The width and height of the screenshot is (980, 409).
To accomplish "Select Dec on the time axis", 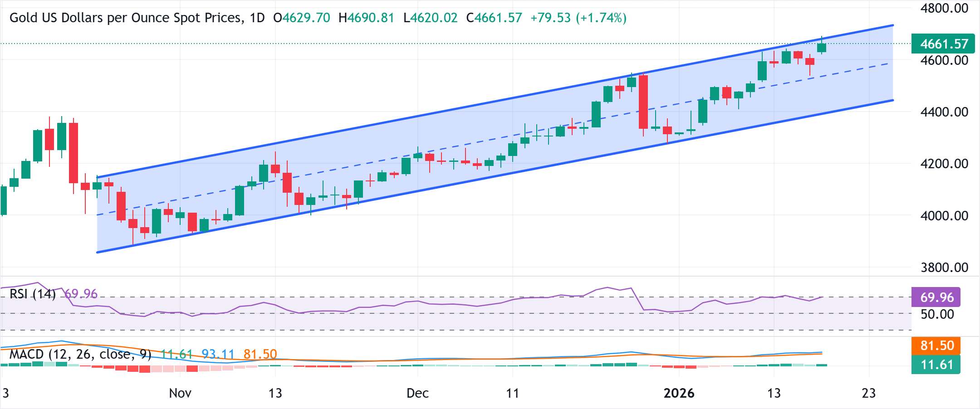I will (x=418, y=394).
